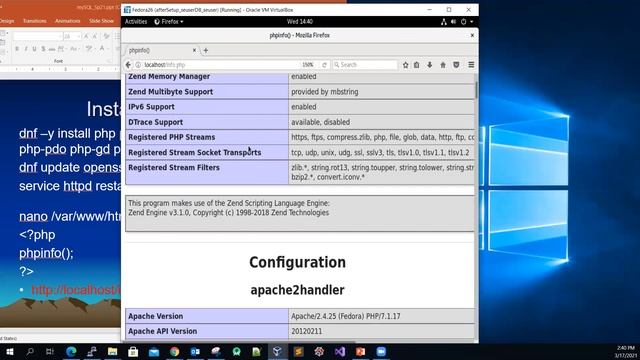Select the phpinfo() browser tab
640x360 pixels.
pyautogui.click(x=161, y=50)
